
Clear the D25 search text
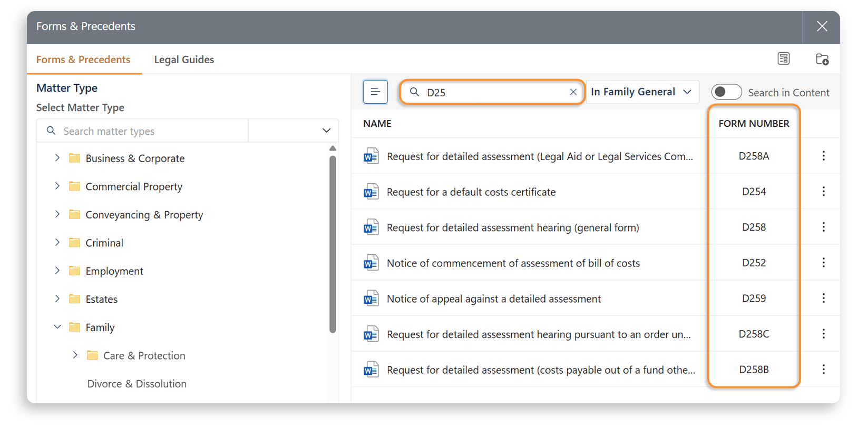click(x=573, y=92)
